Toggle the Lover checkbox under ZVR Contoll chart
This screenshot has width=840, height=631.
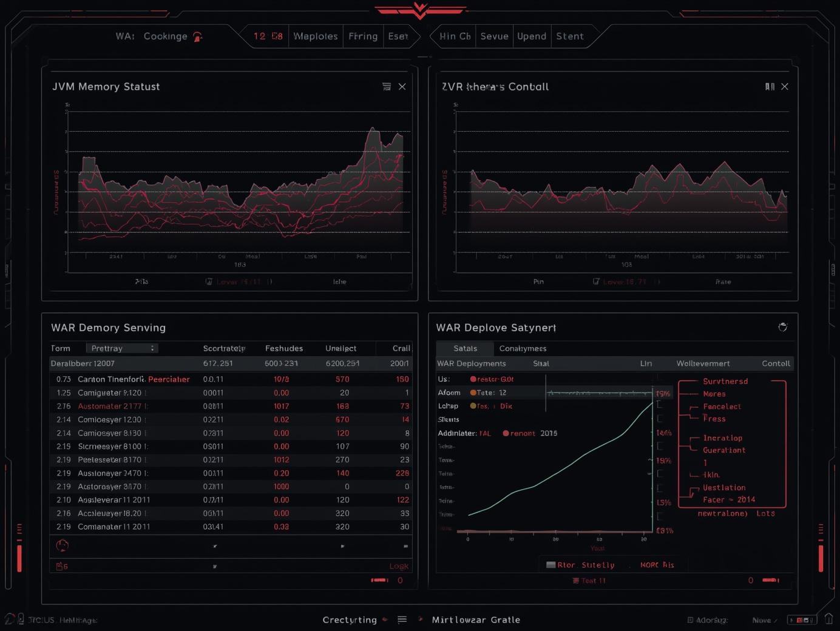point(596,282)
